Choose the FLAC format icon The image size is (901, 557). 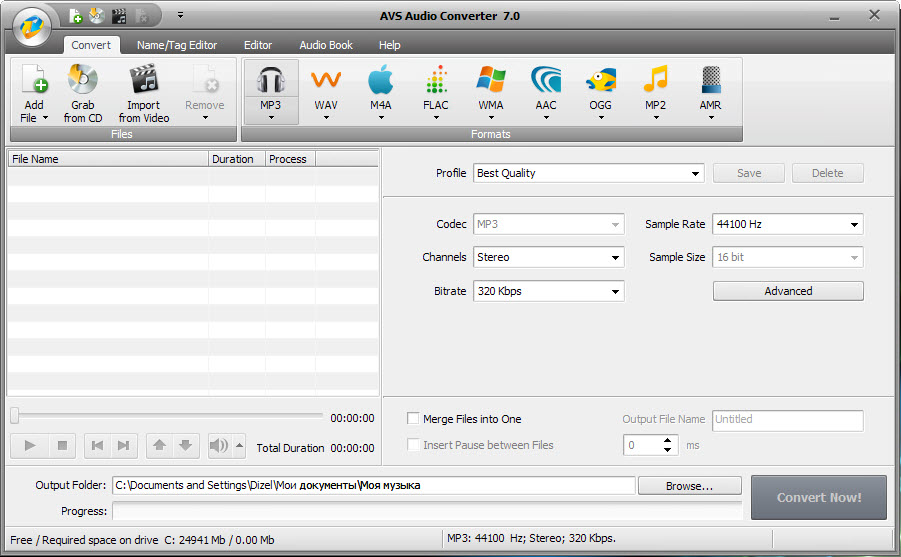(x=435, y=82)
